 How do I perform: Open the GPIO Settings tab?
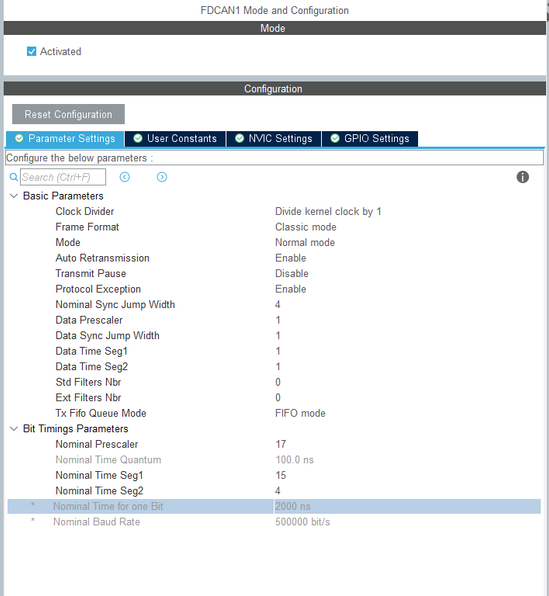point(370,139)
